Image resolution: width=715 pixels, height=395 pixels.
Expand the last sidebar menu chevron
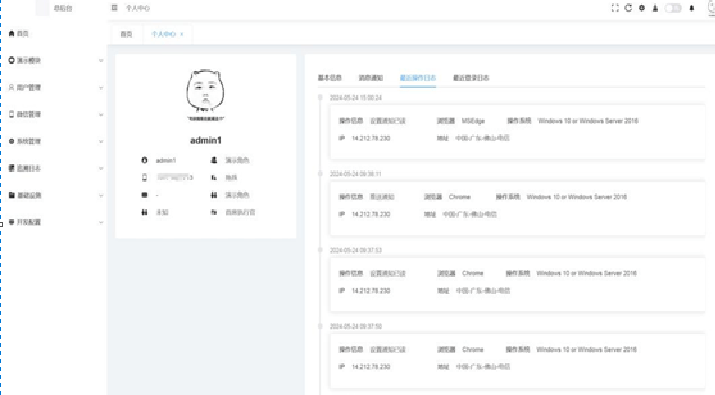click(x=101, y=222)
